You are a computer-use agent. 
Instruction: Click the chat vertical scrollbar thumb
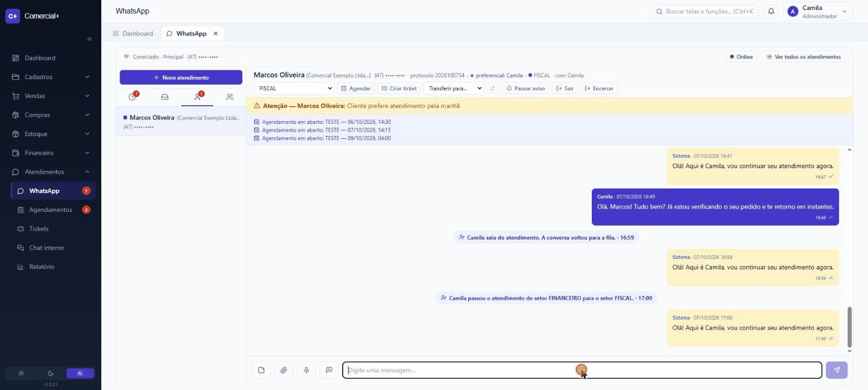(x=850, y=327)
